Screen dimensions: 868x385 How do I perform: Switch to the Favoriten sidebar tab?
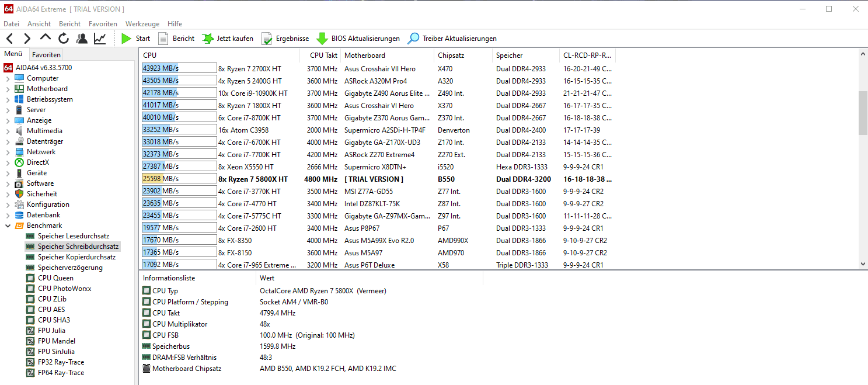click(46, 54)
